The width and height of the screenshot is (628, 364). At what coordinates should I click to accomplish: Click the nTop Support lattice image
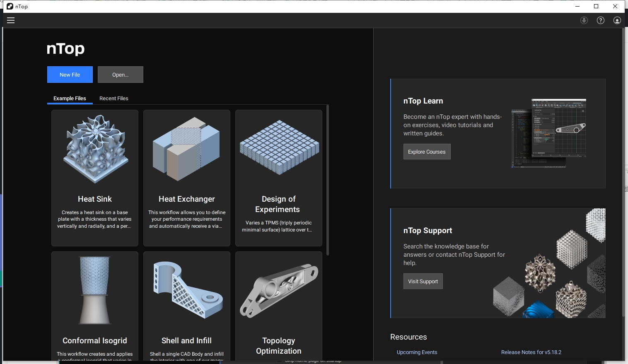[549, 263]
